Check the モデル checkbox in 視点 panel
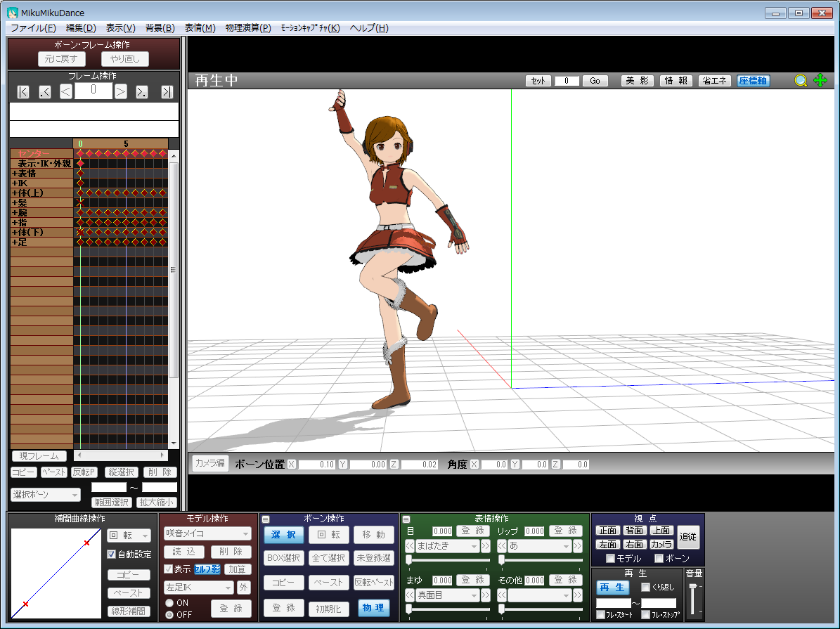Screen dimensions: 840x629 (x=609, y=559)
